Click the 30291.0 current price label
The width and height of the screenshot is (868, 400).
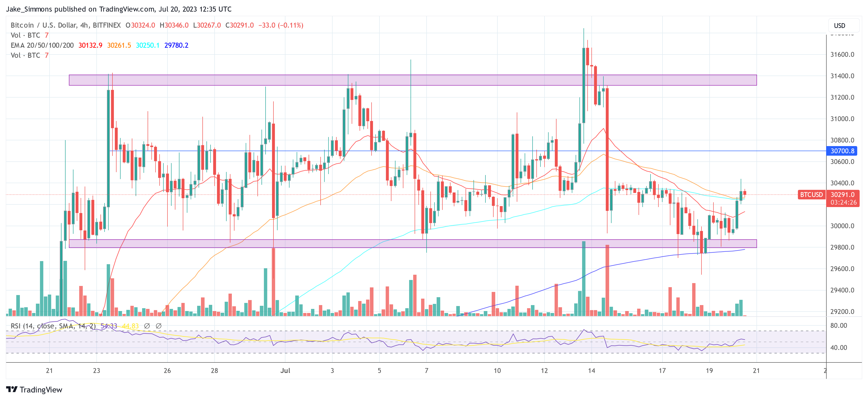842,195
